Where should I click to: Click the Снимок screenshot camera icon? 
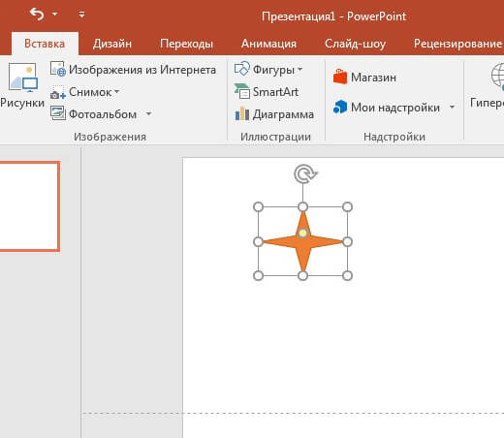coord(58,92)
